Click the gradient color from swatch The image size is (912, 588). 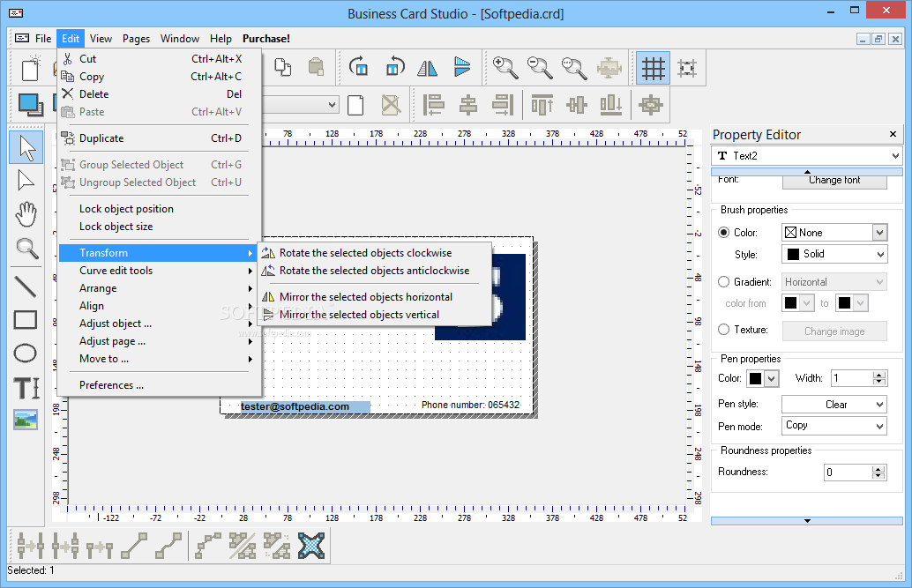pyautogui.click(x=790, y=303)
